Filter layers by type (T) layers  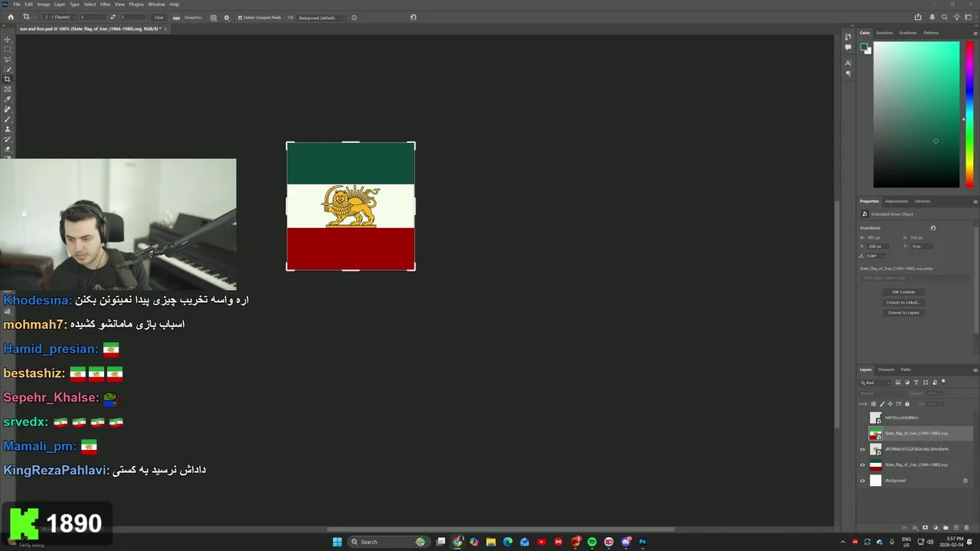click(x=916, y=383)
